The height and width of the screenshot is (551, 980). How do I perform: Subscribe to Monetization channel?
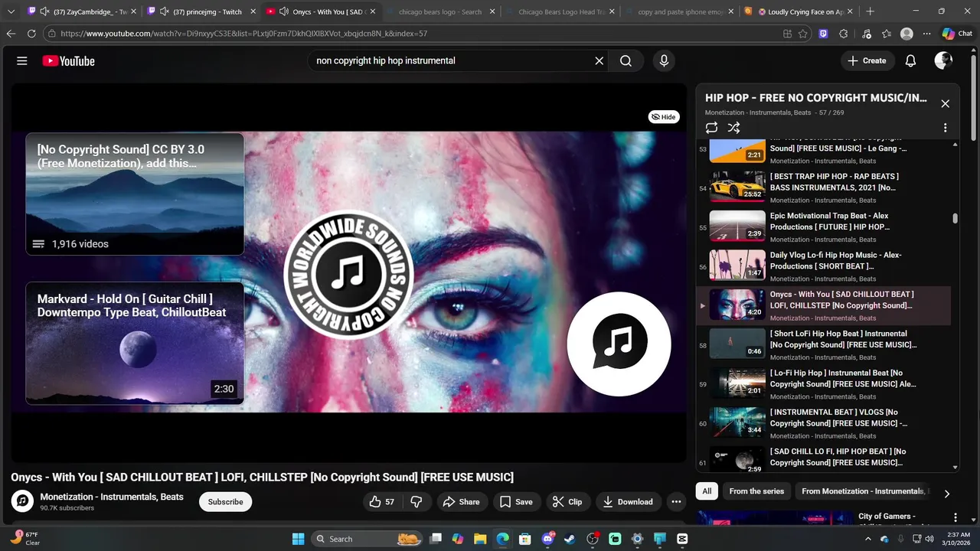pyautogui.click(x=226, y=502)
